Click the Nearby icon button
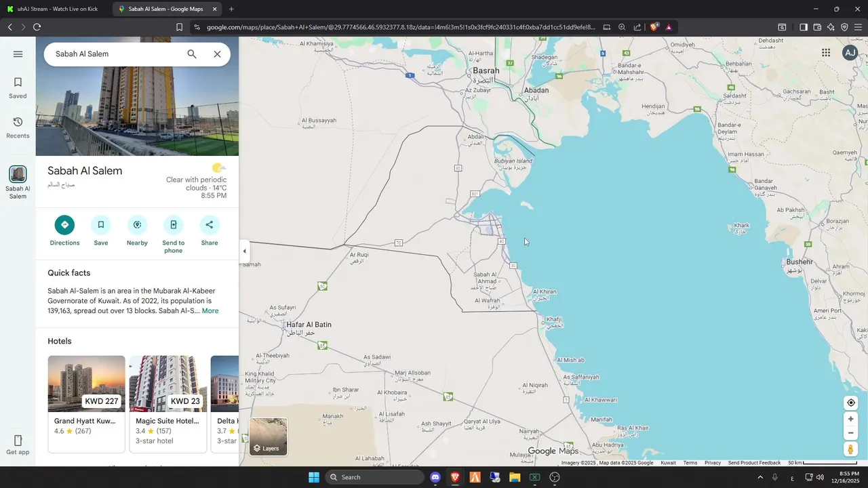The width and height of the screenshot is (868, 488). click(x=137, y=225)
